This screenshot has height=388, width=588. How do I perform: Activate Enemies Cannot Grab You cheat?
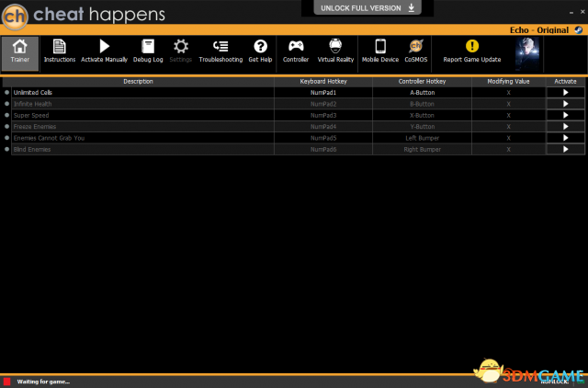tap(566, 138)
